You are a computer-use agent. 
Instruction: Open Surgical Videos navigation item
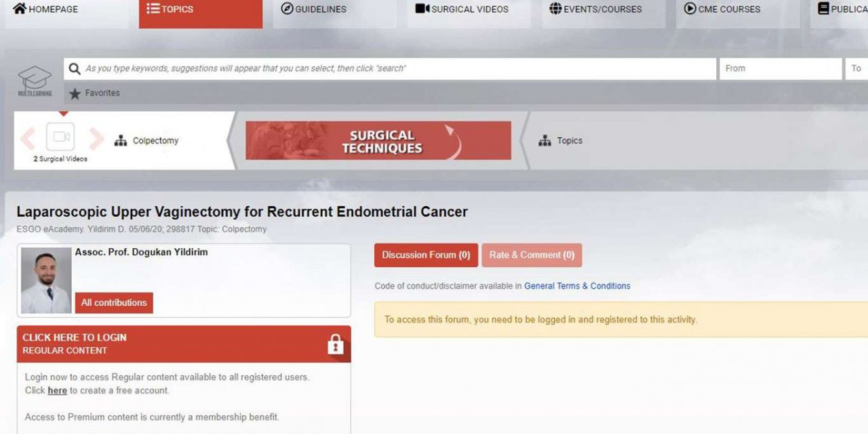pos(462,9)
